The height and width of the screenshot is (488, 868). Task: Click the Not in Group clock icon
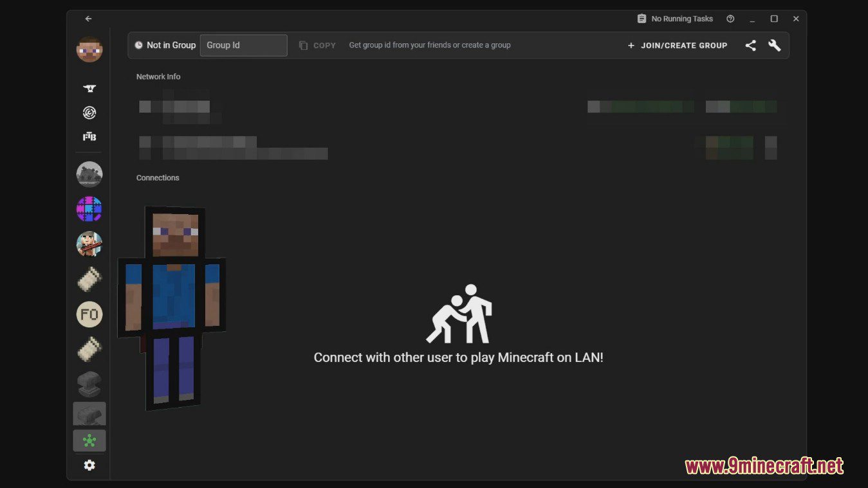(x=138, y=45)
